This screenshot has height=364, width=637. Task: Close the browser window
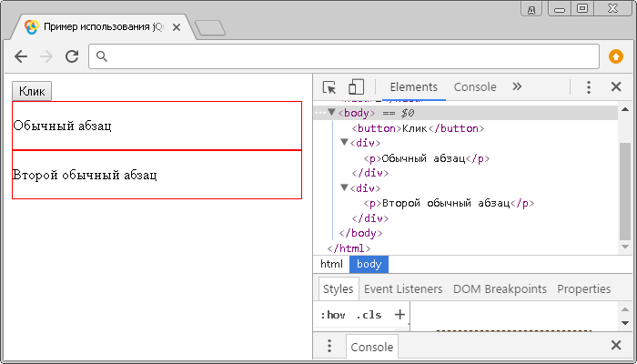pos(613,8)
